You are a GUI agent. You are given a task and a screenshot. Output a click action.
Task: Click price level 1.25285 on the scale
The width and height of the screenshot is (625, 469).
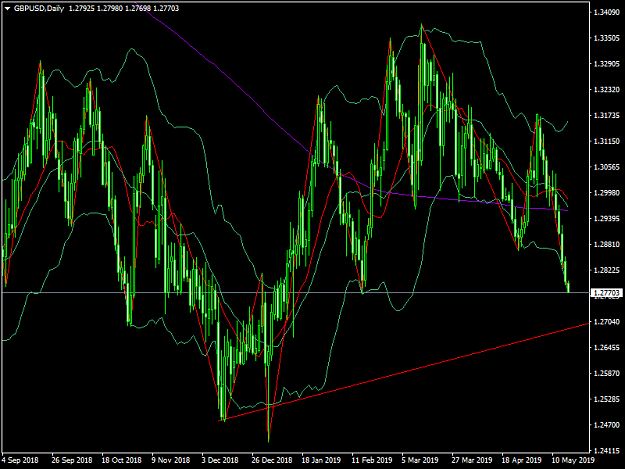click(x=607, y=399)
